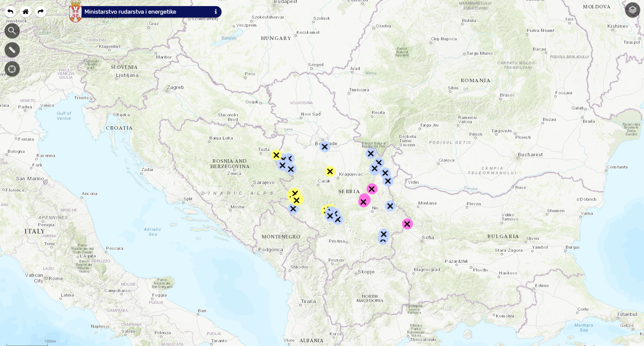Click the blue marker east of Nis
Viewport: 644px width, 346px height.
(390, 206)
